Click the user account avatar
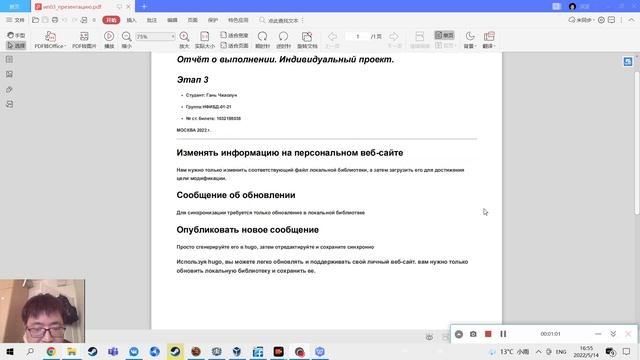The height and width of the screenshot is (360, 640). coord(572,6)
